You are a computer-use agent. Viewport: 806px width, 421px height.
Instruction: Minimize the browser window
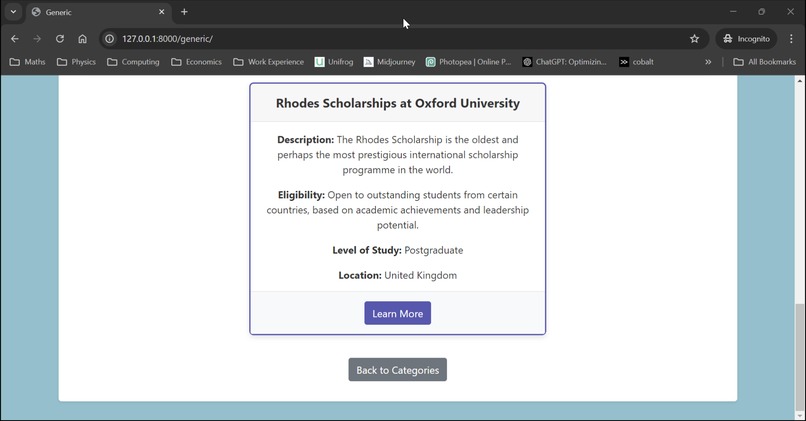pyautogui.click(x=734, y=11)
